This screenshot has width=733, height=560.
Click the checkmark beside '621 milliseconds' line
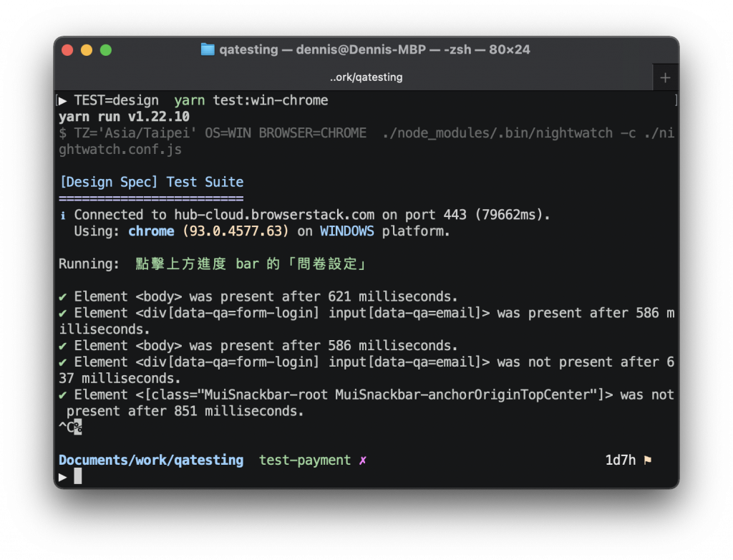coord(63,297)
